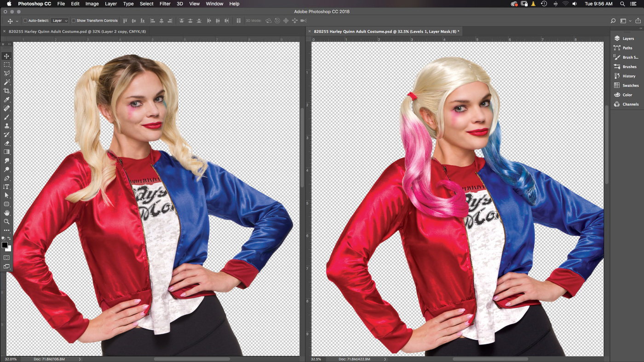Close the left document tab
This screenshot has height=362, width=644.
(x=4, y=32)
